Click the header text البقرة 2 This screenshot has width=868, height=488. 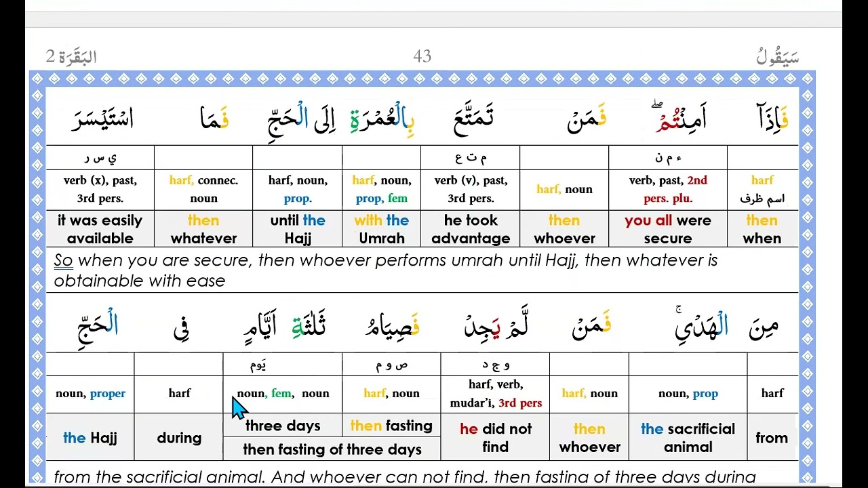click(71, 56)
